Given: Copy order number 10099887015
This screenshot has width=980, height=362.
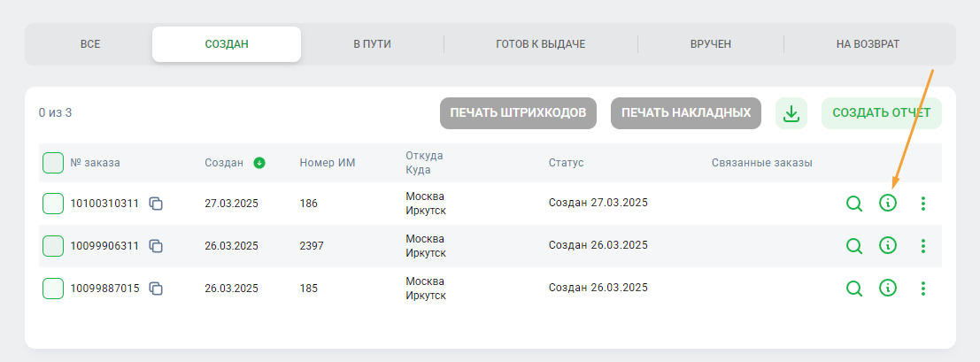Looking at the screenshot, I should coord(156,289).
